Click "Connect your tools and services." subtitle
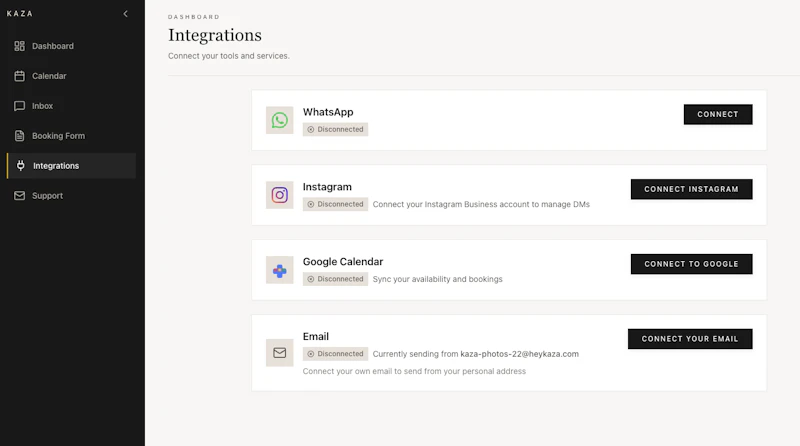The image size is (800, 446). click(x=229, y=56)
